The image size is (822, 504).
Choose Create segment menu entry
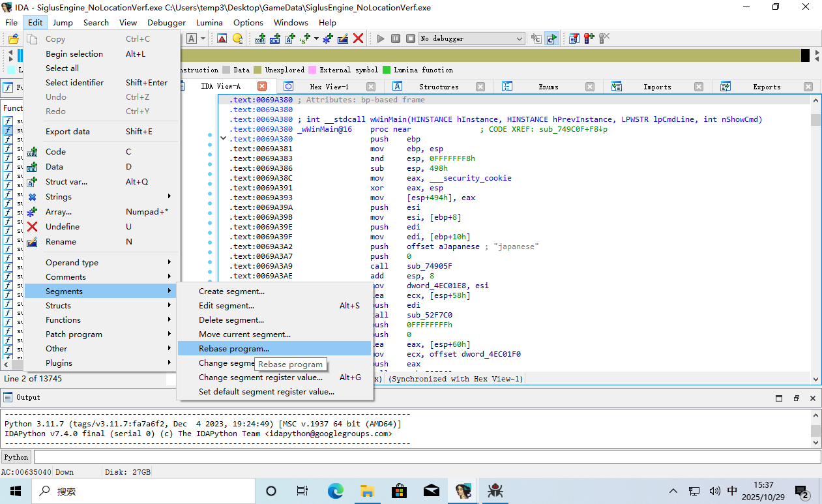[x=231, y=291]
